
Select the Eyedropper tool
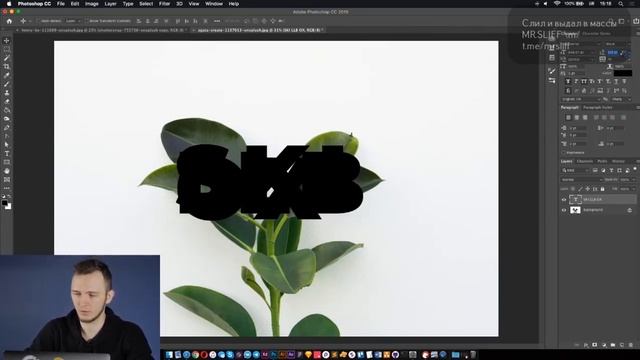[x=7, y=76]
